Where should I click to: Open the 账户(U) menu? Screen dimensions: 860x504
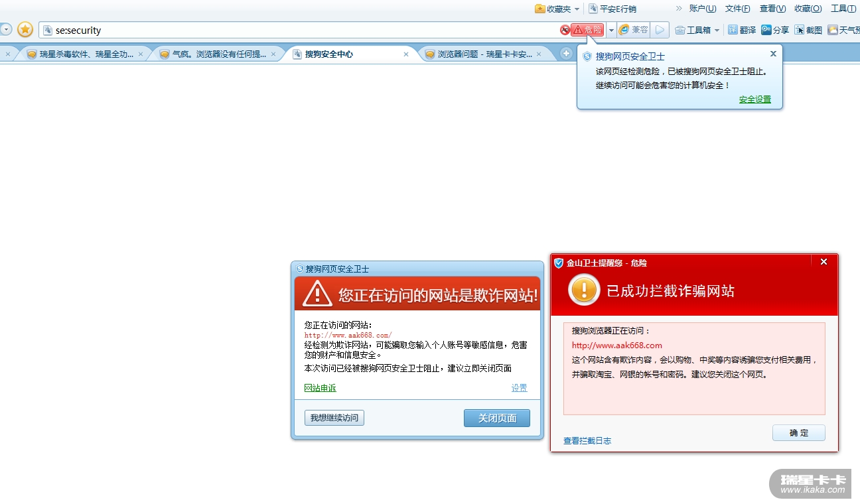[x=703, y=9]
